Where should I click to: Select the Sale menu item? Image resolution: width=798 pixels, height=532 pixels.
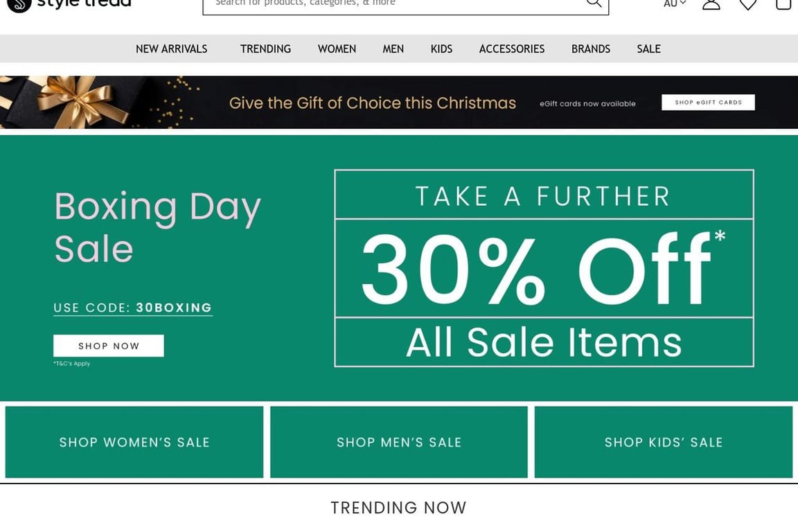(648, 49)
